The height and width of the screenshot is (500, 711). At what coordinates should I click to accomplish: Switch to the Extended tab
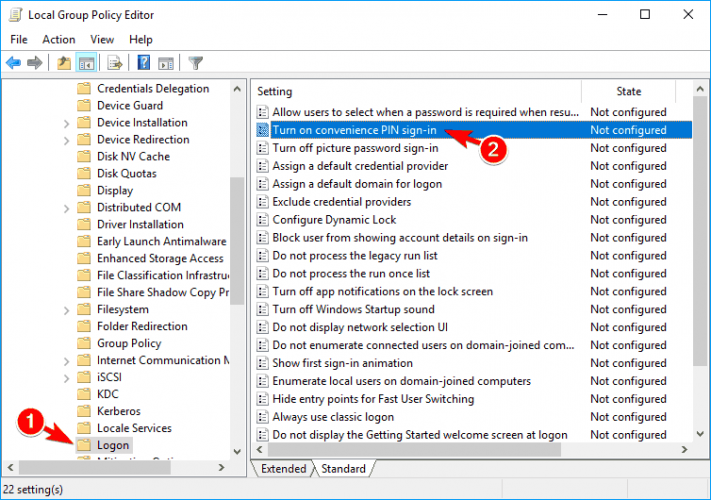[x=283, y=468]
